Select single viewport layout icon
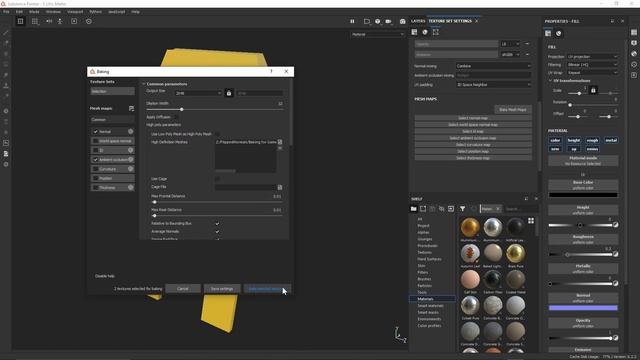Viewport: 640px width, 360px height. pos(20,21)
